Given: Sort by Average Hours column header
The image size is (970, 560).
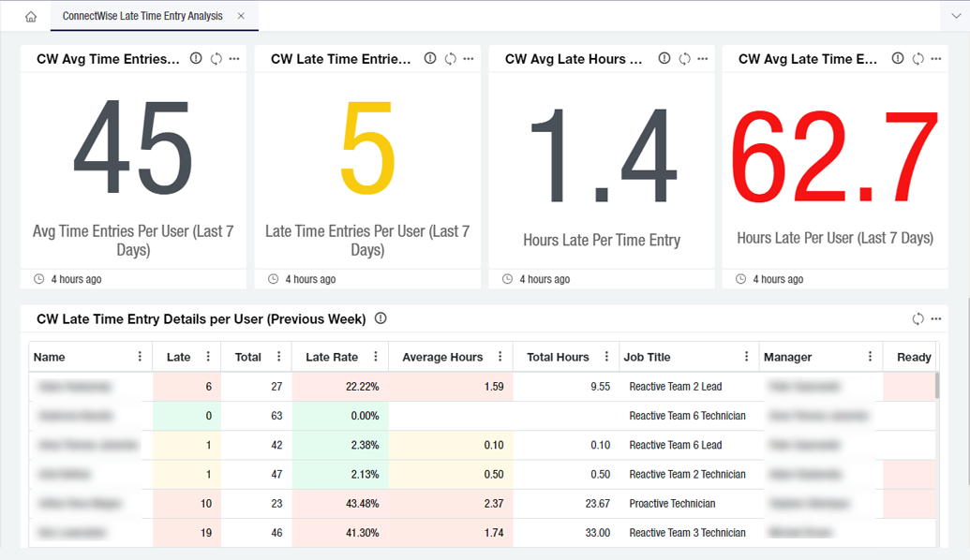Looking at the screenshot, I should pos(442,358).
